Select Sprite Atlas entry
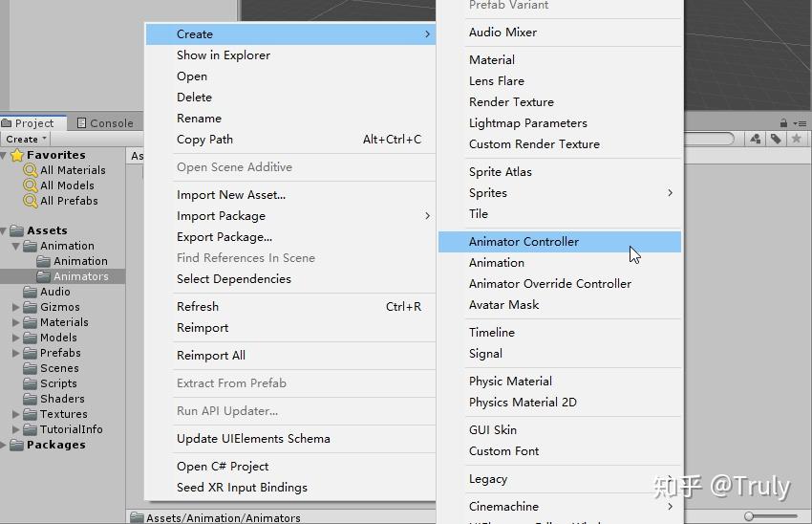Screen dimensions: 812x524 pyautogui.click(x=560, y=172)
